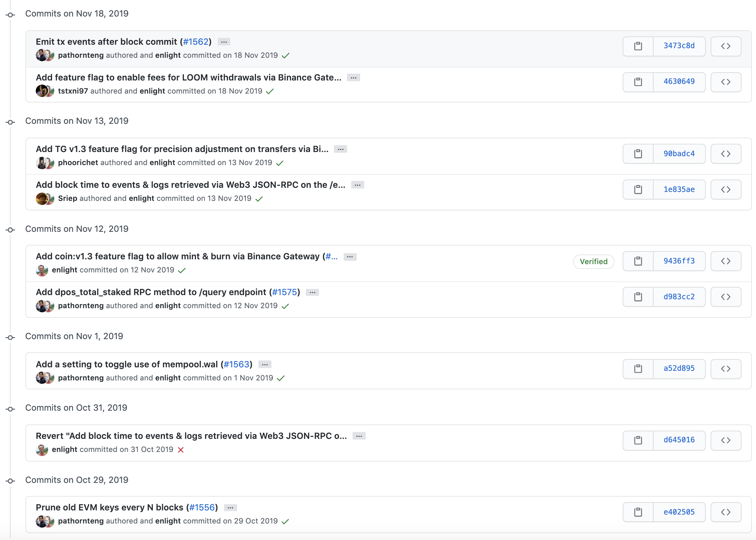This screenshot has height=540, width=756.
Task: Open pull request #1563 link
Action: [x=236, y=364]
